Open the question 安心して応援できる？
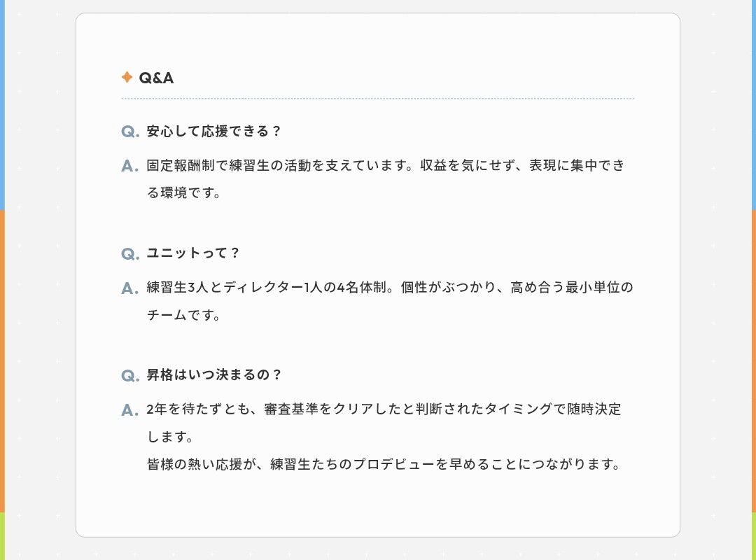 pyautogui.click(x=213, y=131)
